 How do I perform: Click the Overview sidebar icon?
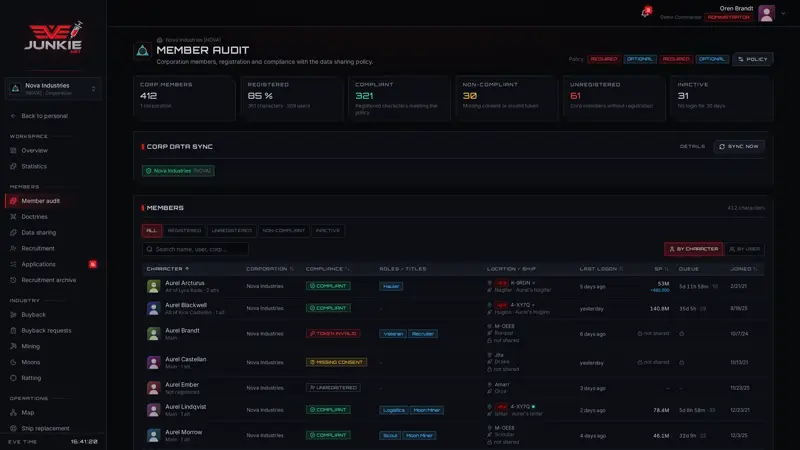(13, 151)
